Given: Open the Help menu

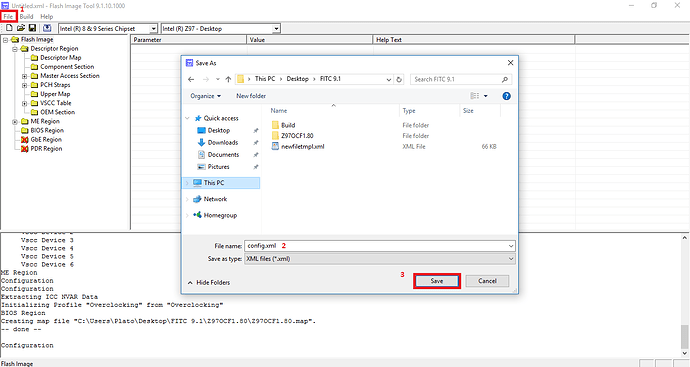Looking at the screenshot, I should [x=47, y=17].
